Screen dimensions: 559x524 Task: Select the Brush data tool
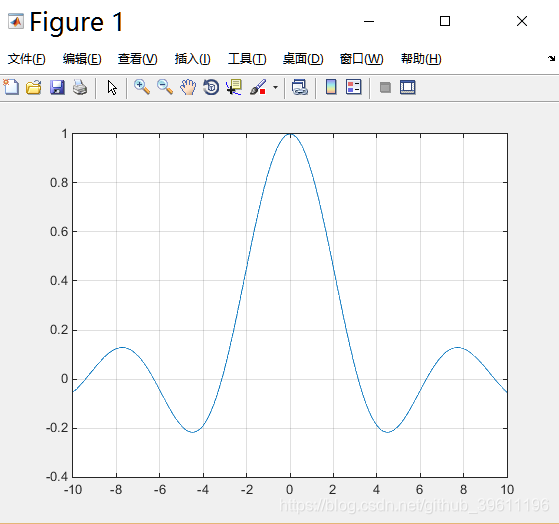click(258, 87)
